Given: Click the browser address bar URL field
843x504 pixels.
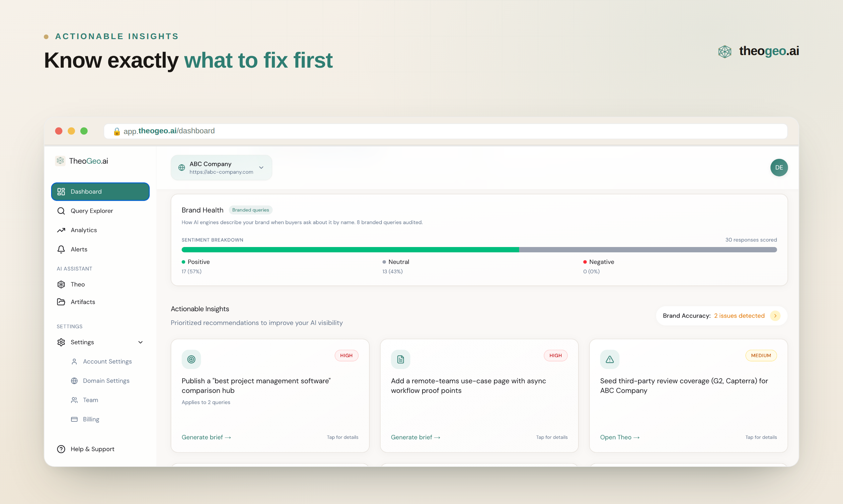Looking at the screenshot, I should [445, 131].
